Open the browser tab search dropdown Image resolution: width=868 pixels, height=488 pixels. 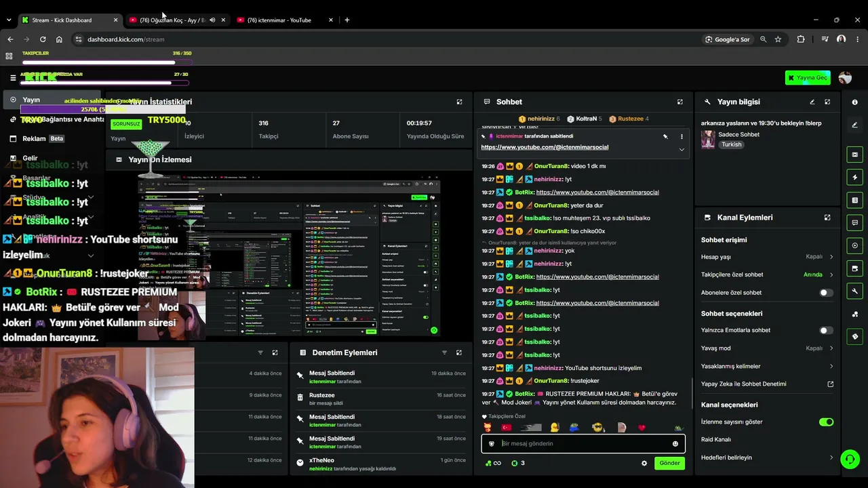tap(8, 20)
